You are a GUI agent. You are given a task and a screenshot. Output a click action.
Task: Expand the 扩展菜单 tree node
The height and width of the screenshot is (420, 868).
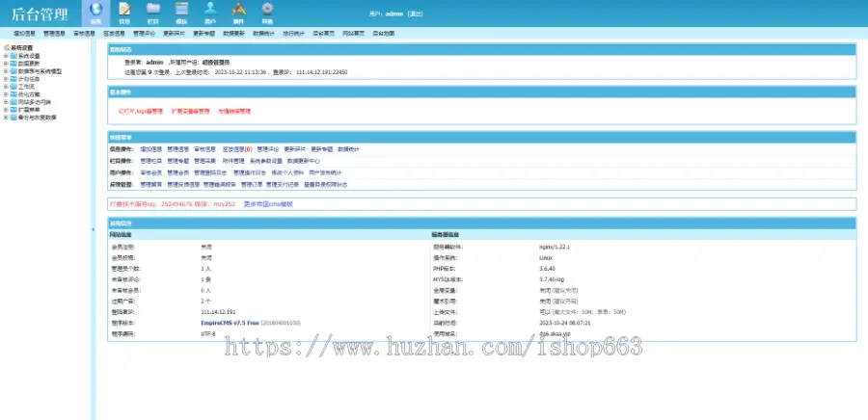6,110
